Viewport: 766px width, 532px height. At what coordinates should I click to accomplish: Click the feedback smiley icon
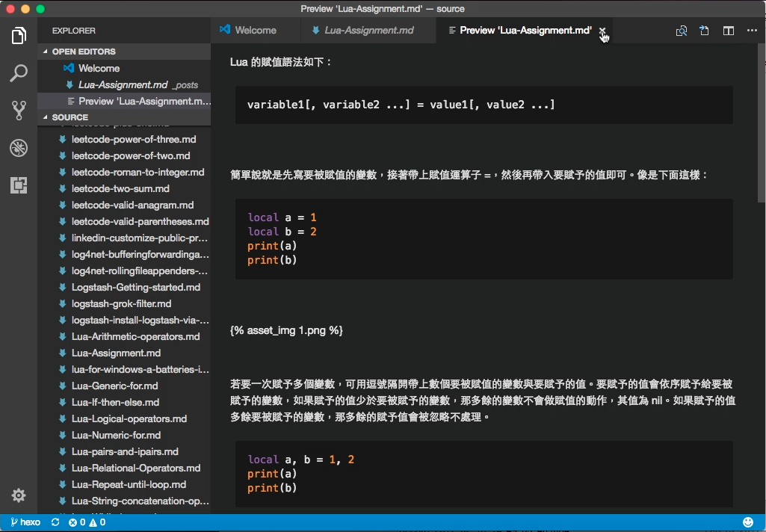[x=748, y=522]
